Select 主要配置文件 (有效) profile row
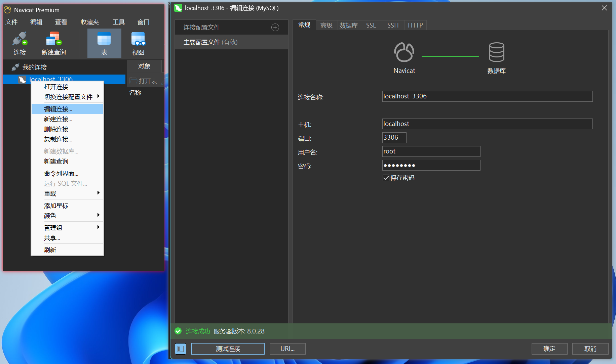616x364 pixels. click(231, 42)
